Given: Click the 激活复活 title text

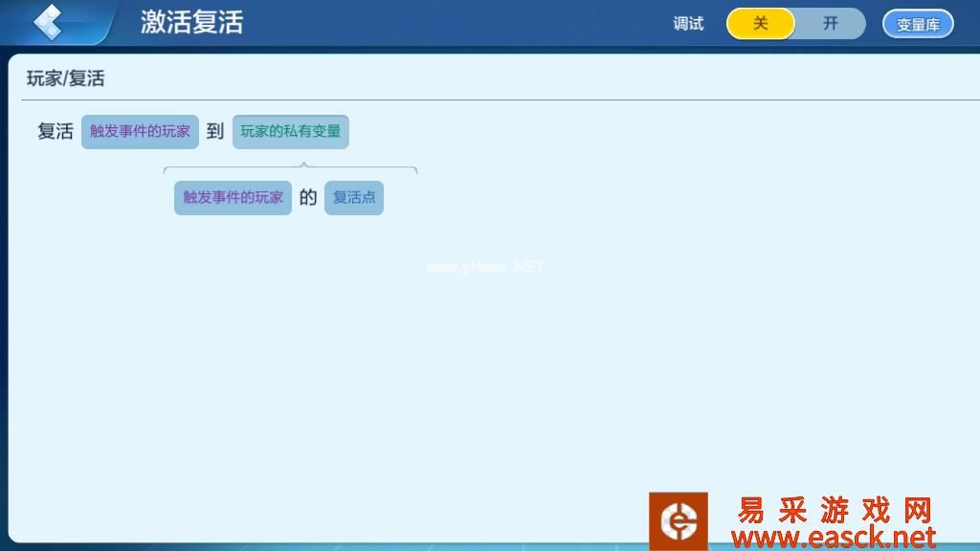Looking at the screenshot, I should [191, 23].
